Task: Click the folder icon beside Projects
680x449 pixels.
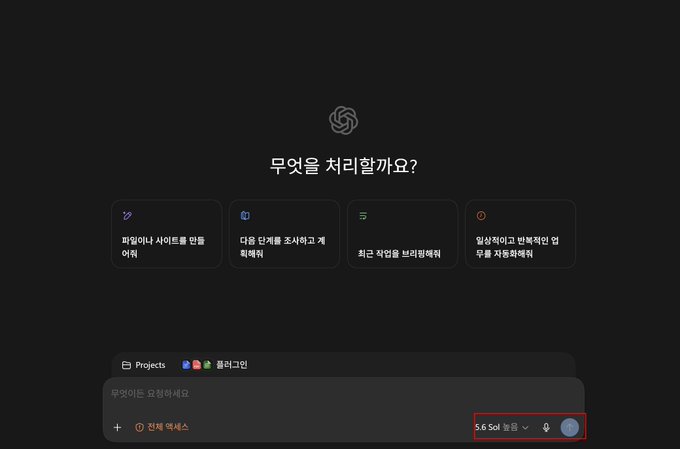Action: click(126, 365)
